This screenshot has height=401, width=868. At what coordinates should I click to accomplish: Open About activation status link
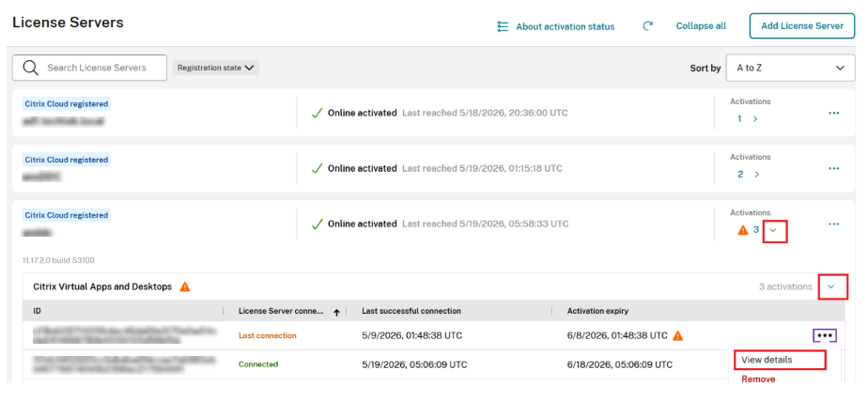point(566,26)
